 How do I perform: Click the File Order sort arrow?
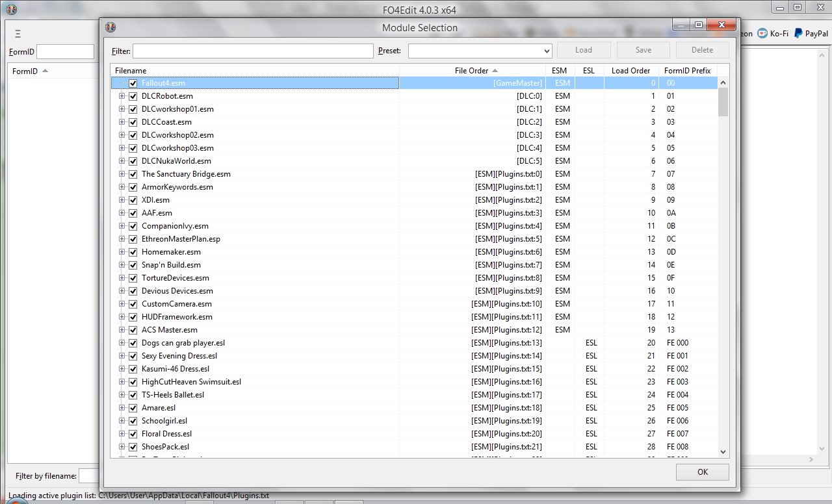click(x=495, y=71)
